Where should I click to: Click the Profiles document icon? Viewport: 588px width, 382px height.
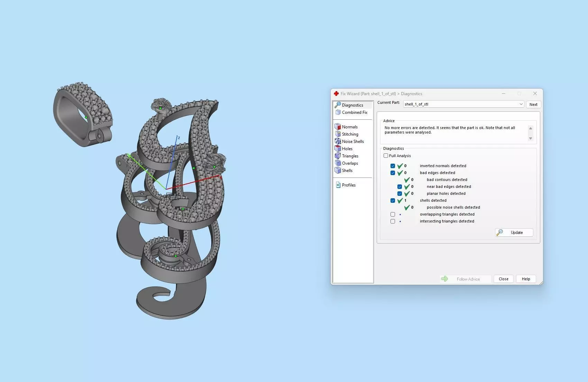coord(338,185)
